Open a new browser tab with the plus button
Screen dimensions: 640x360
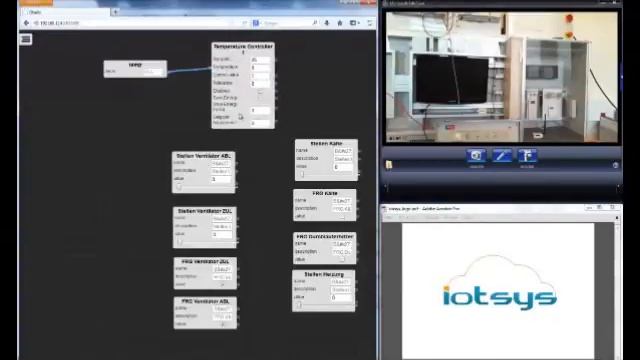[115, 12]
